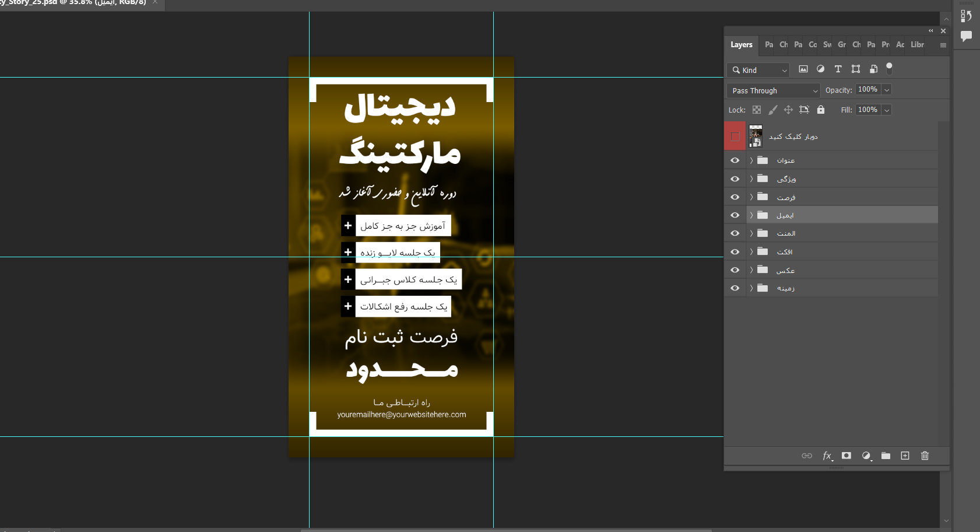Add a layer style with the fx icon

point(827,456)
